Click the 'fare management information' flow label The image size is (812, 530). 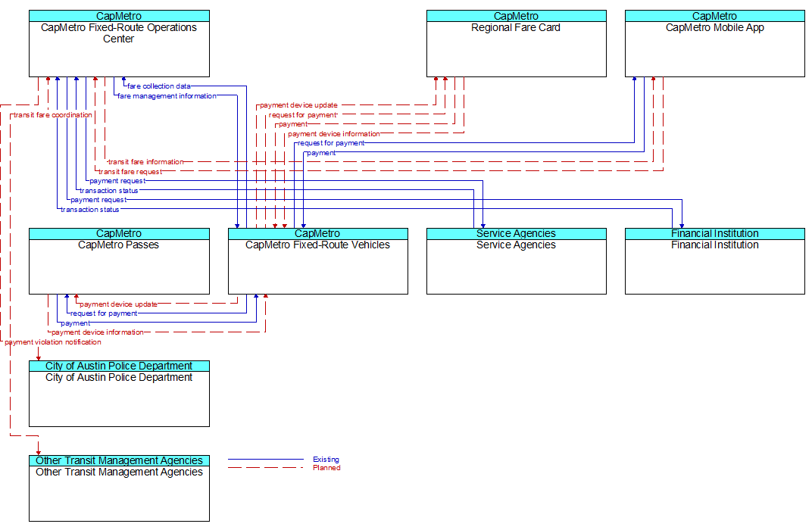click(167, 95)
